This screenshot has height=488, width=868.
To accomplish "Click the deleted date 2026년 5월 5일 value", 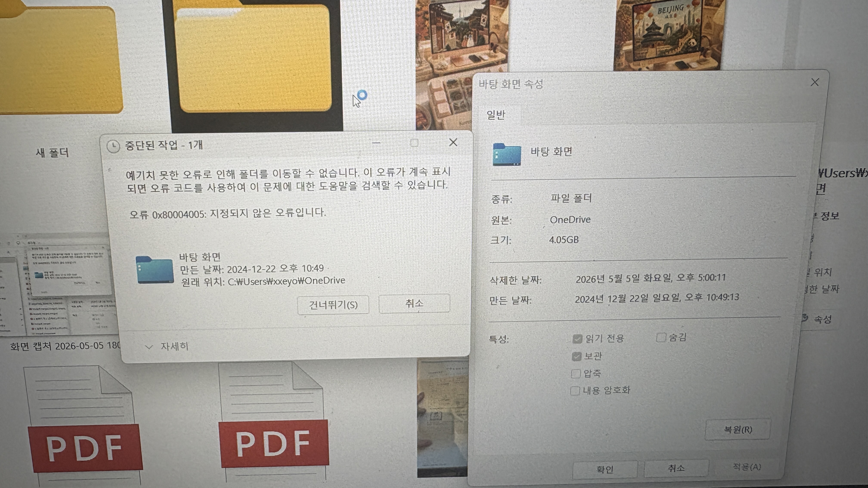I will pos(651,278).
